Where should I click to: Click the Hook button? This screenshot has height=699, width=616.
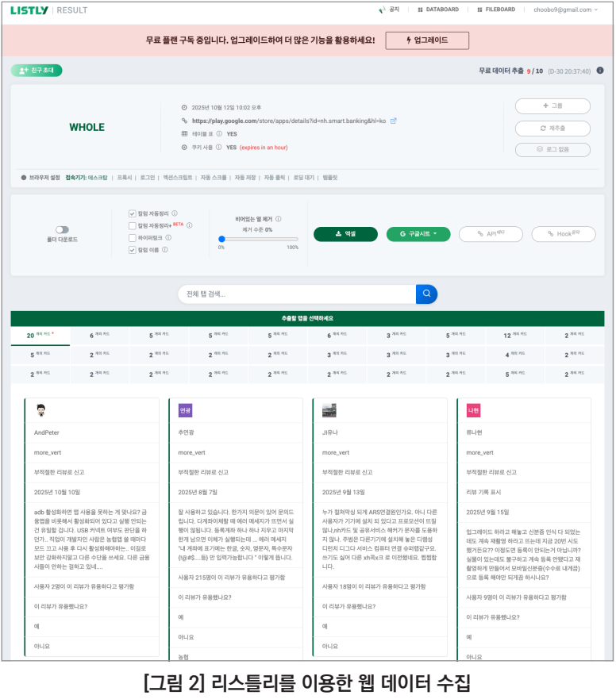tap(564, 234)
